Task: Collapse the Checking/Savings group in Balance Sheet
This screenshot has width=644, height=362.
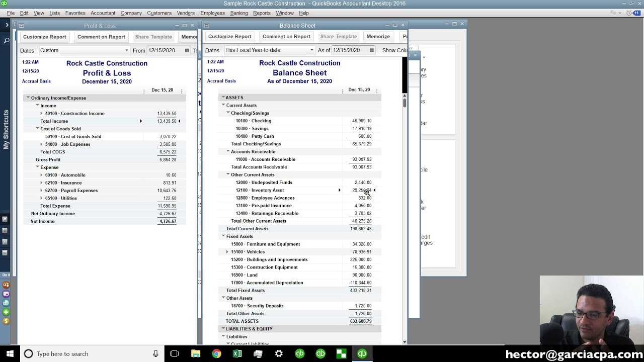Action: (228, 113)
